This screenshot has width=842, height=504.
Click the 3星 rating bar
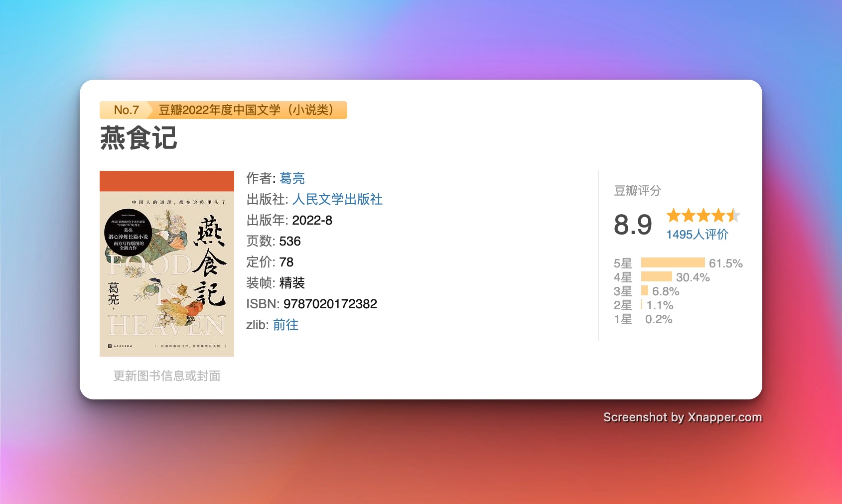pyautogui.click(x=645, y=291)
